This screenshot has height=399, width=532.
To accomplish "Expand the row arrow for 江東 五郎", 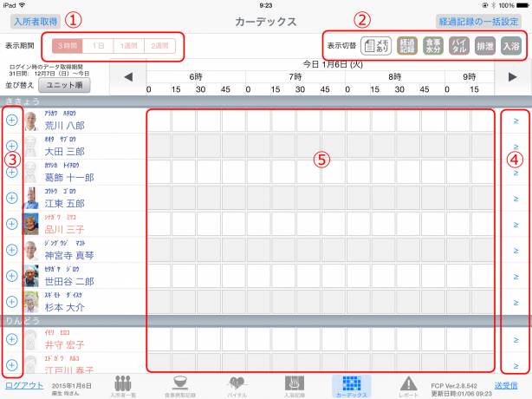I will tap(515, 198).
